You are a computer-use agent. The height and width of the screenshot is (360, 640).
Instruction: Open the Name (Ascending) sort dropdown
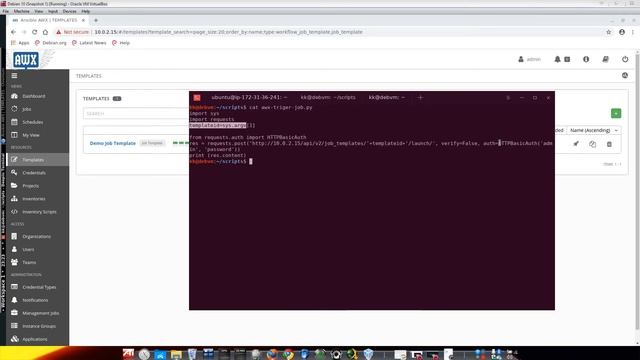593,130
